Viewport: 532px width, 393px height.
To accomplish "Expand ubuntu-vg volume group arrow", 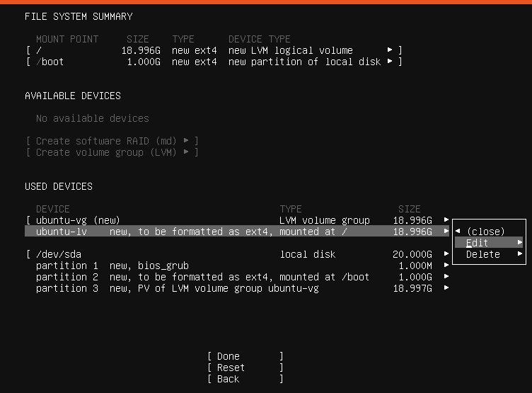I will pos(446,220).
